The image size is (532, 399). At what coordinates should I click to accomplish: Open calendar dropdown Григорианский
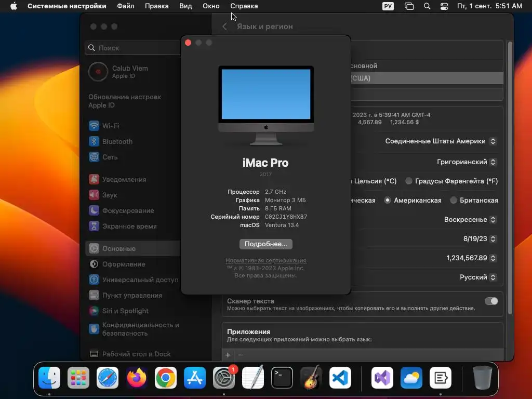(x=467, y=162)
